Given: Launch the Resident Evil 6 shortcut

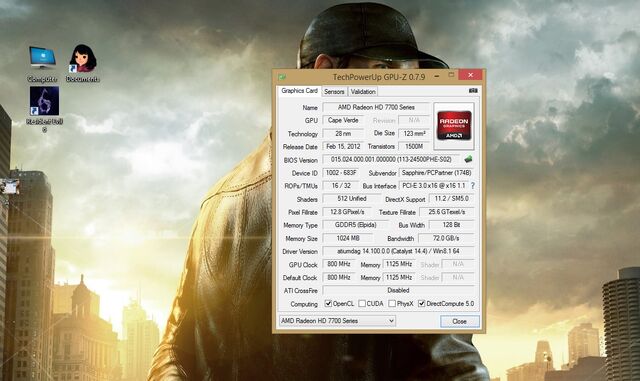Looking at the screenshot, I should [44, 108].
